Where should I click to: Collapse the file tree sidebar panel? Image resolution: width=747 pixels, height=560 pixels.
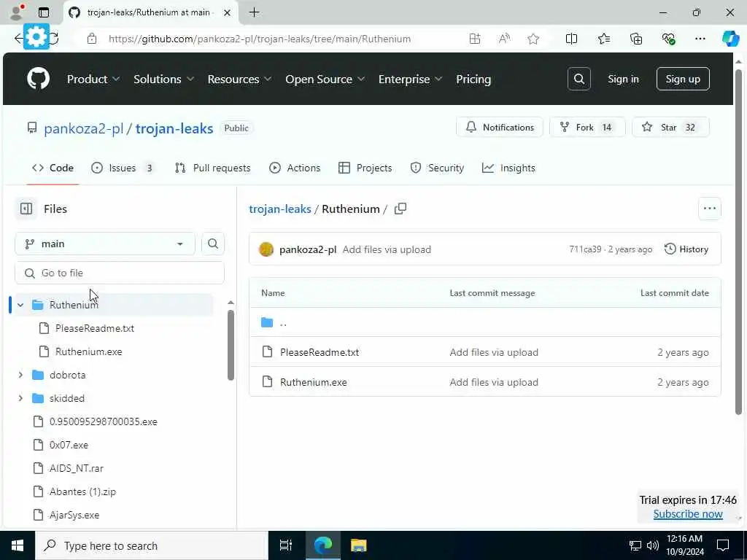coord(26,209)
